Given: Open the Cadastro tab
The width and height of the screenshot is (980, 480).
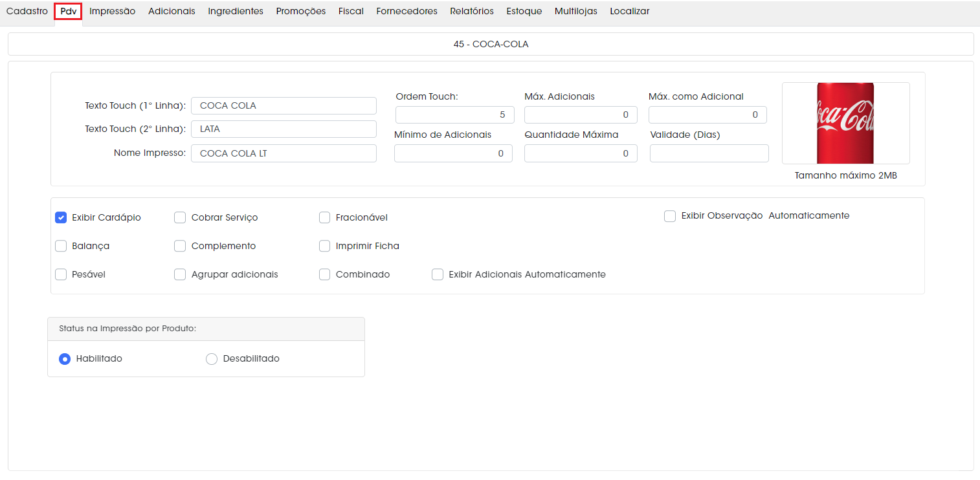Looking at the screenshot, I should (27, 11).
